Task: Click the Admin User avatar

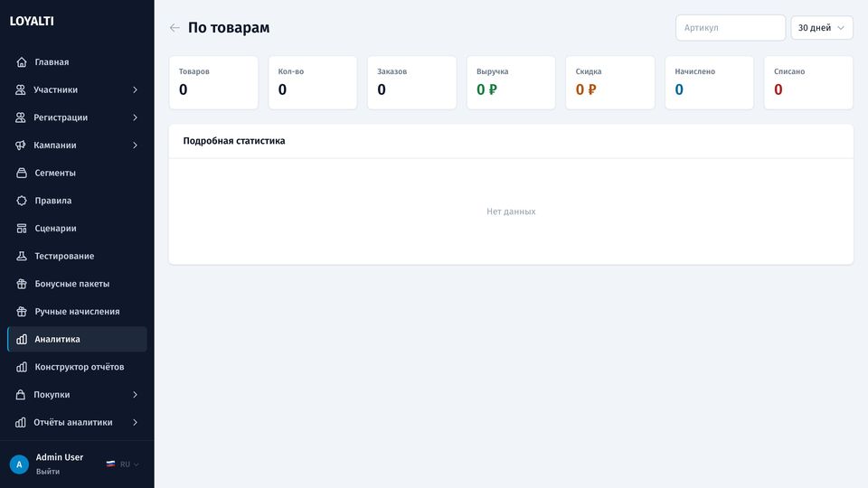Action: point(19,465)
